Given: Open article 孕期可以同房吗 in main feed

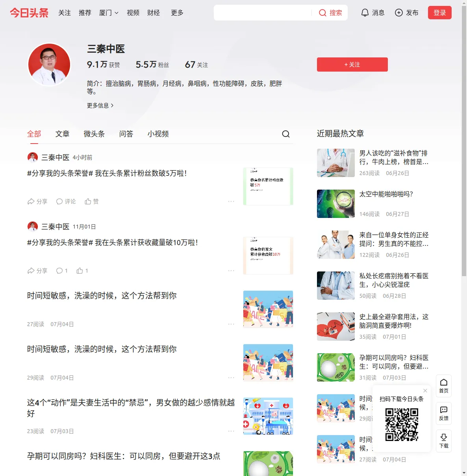Looking at the screenshot, I should [124, 456].
